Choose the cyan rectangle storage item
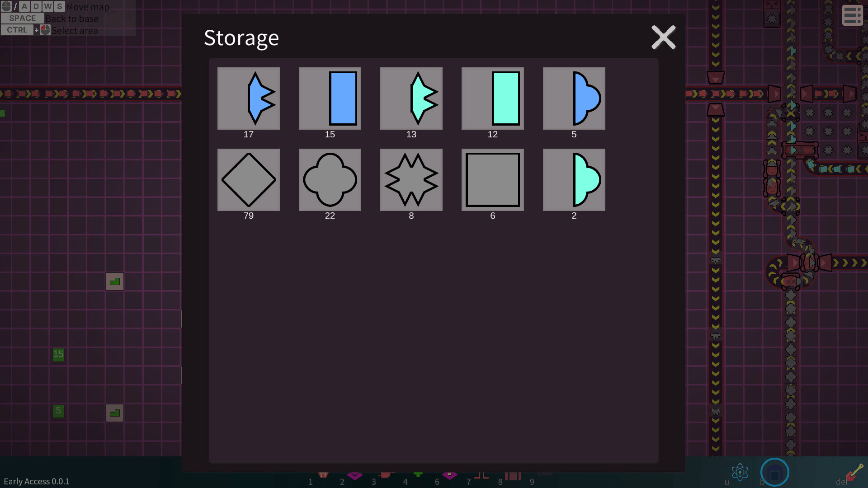Image resolution: width=868 pixels, height=488 pixels. tap(492, 99)
